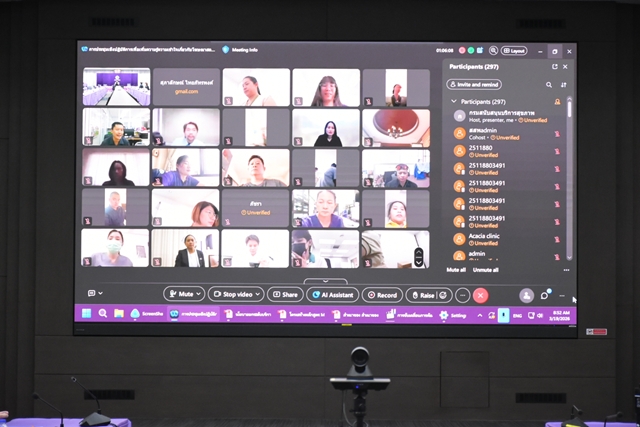Open Meeting info tab
Image resolution: width=640 pixels, height=427 pixels.
[x=240, y=49]
